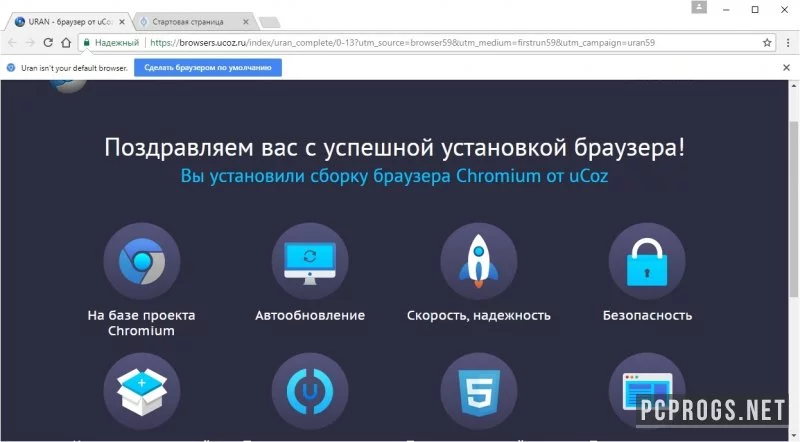The image size is (800, 442).
Task: Open the browser three-dot menu
Action: pos(788,43)
